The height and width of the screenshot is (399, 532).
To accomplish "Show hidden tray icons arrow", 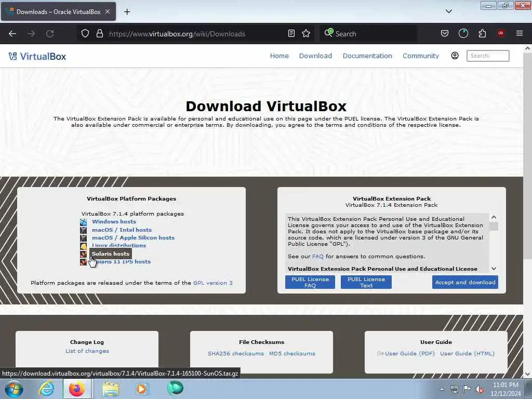I will pyautogui.click(x=442, y=390).
